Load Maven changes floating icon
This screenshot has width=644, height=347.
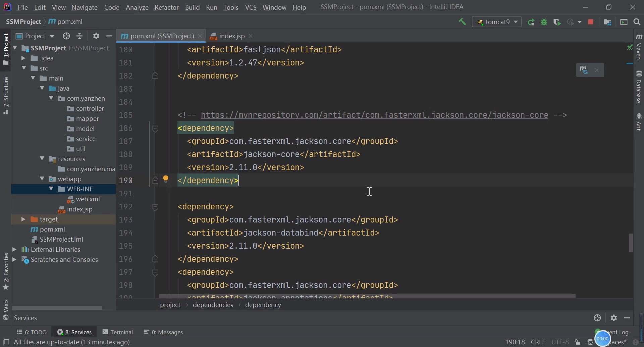[x=584, y=70]
